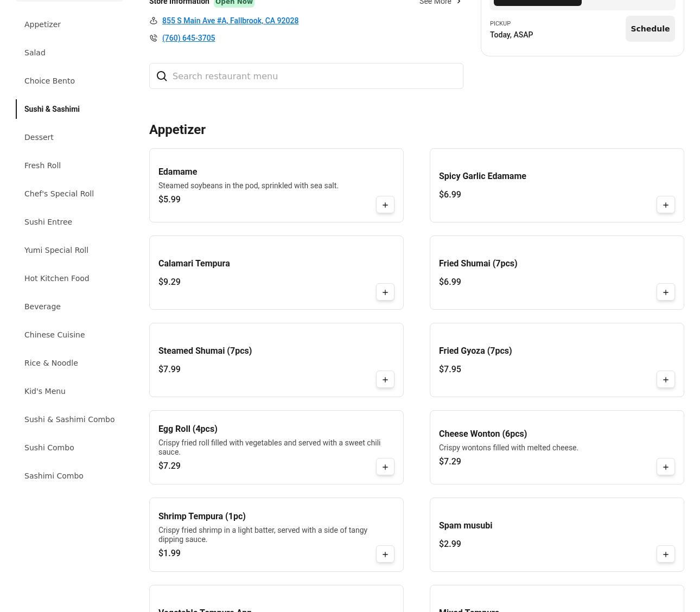Go to the Beverage menu category

coord(42,307)
